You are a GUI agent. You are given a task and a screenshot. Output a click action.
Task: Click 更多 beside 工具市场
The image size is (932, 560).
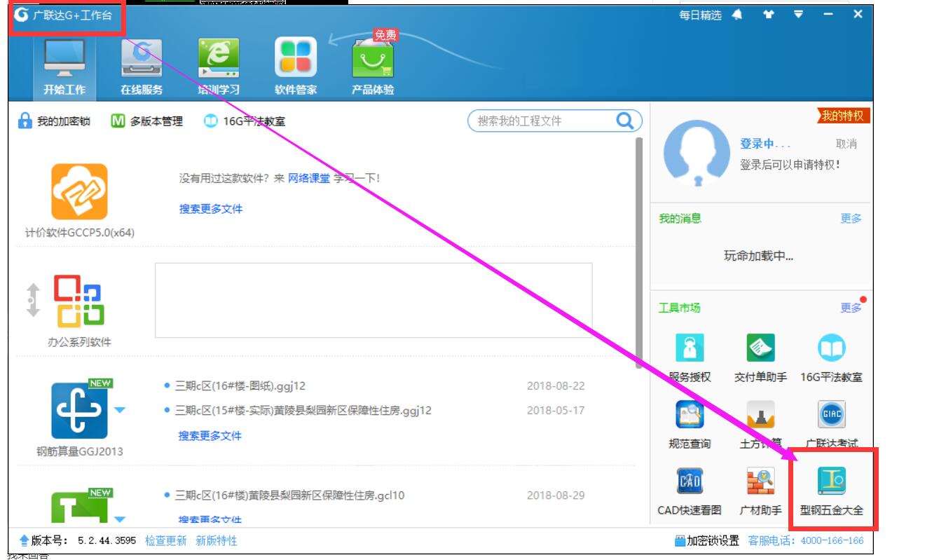click(851, 308)
